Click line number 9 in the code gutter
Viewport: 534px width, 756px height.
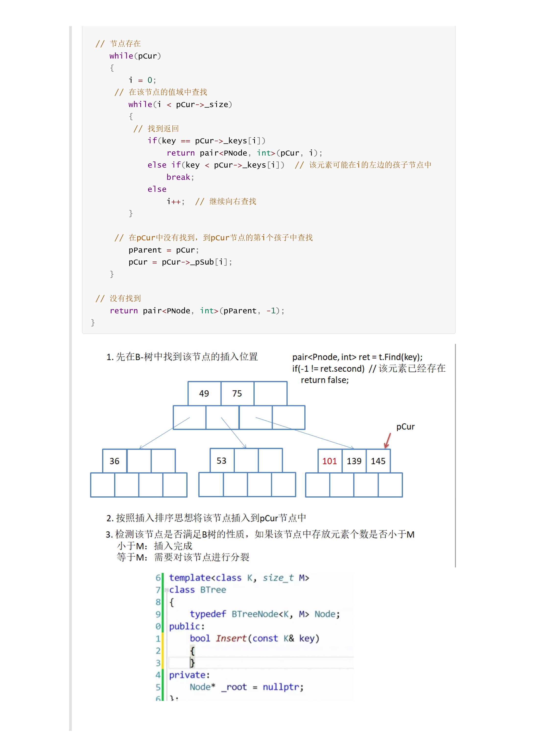click(x=158, y=614)
